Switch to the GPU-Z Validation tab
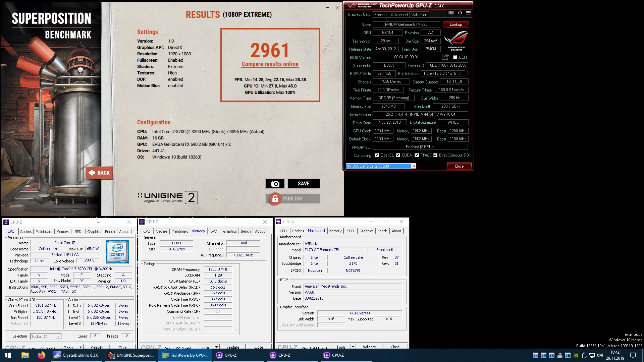The width and height of the screenshot is (644, 362). click(x=419, y=15)
